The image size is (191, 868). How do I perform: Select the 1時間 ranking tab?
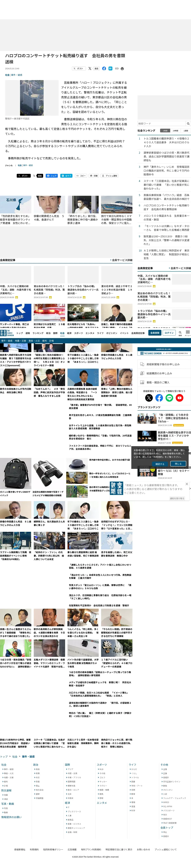tap(165, 131)
